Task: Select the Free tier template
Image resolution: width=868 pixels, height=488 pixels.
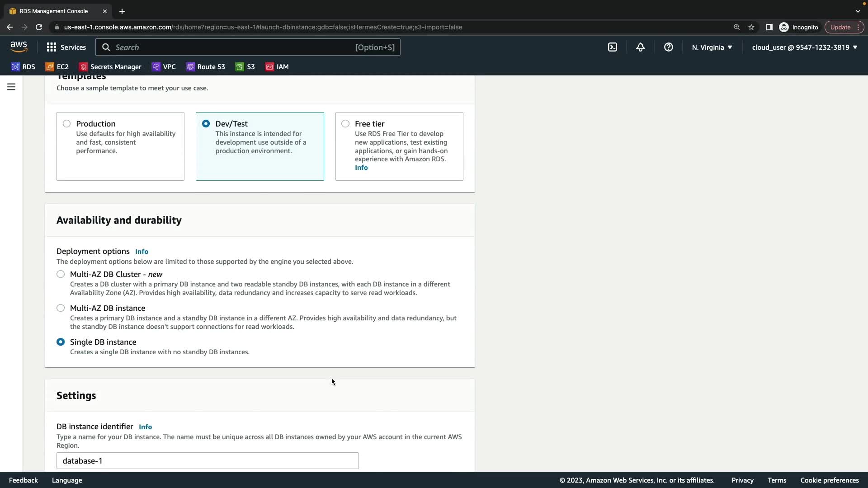Action: [x=345, y=124]
